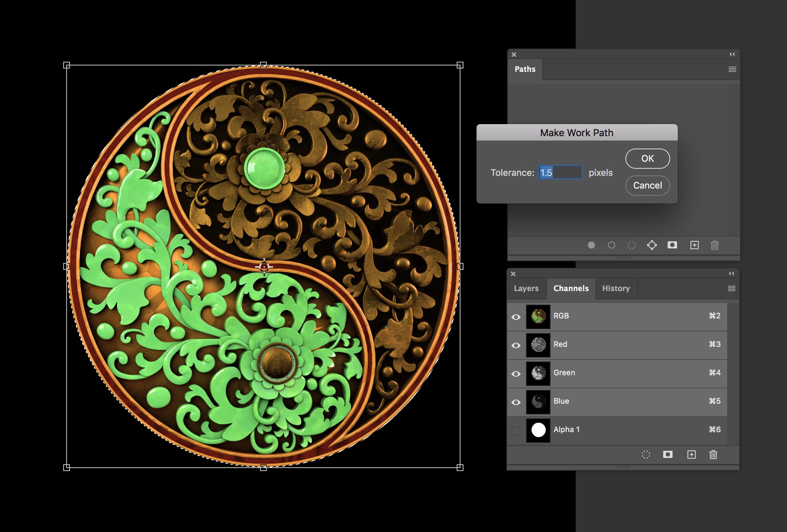Click the Tolerance input field
The image size is (787, 532).
point(560,172)
